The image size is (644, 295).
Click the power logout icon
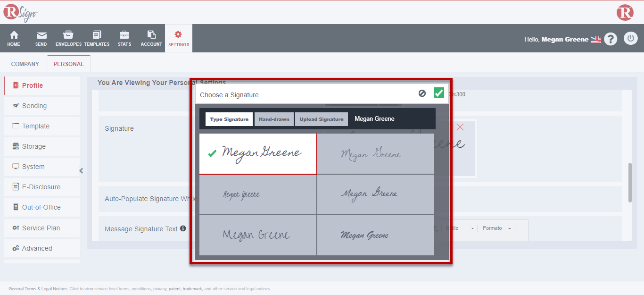(630, 39)
